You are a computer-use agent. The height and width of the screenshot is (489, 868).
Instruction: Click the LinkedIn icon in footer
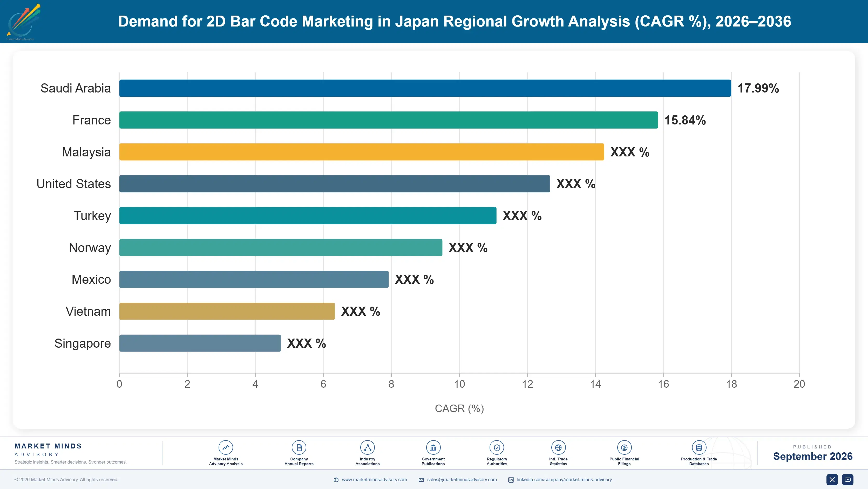click(x=511, y=480)
